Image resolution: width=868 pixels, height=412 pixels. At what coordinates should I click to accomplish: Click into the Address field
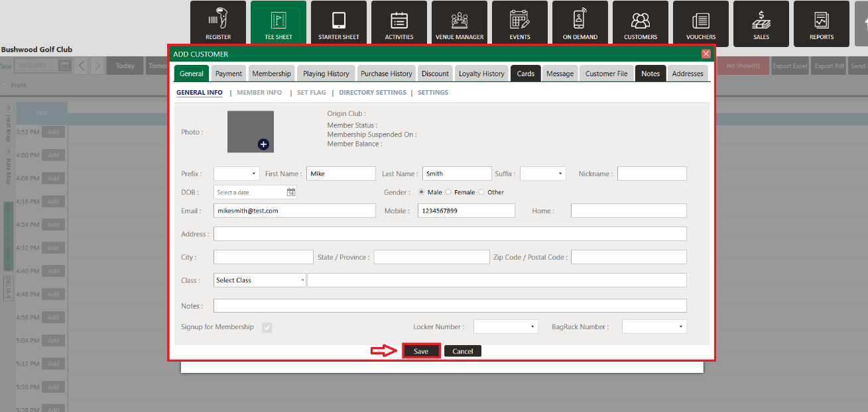pos(450,234)
